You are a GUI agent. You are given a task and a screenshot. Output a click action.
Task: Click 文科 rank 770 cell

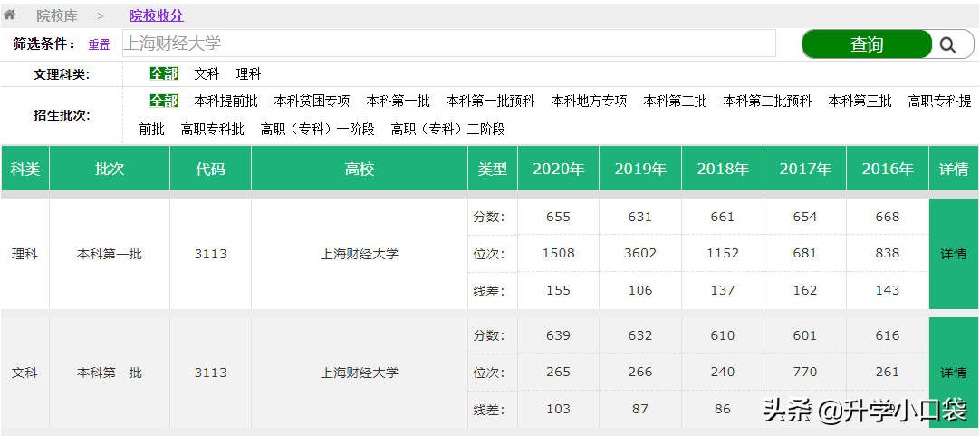(x=805, y=373)
